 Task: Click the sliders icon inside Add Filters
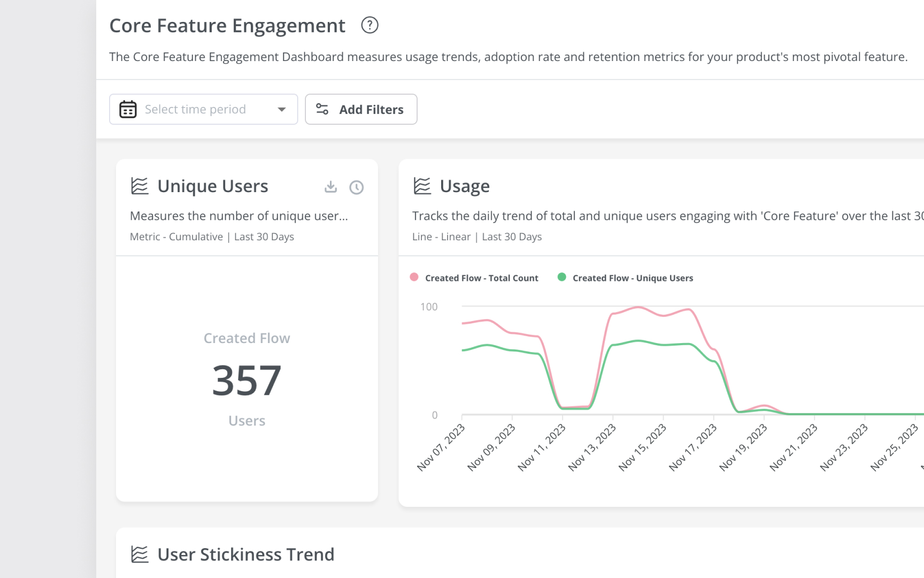point(322,109)
